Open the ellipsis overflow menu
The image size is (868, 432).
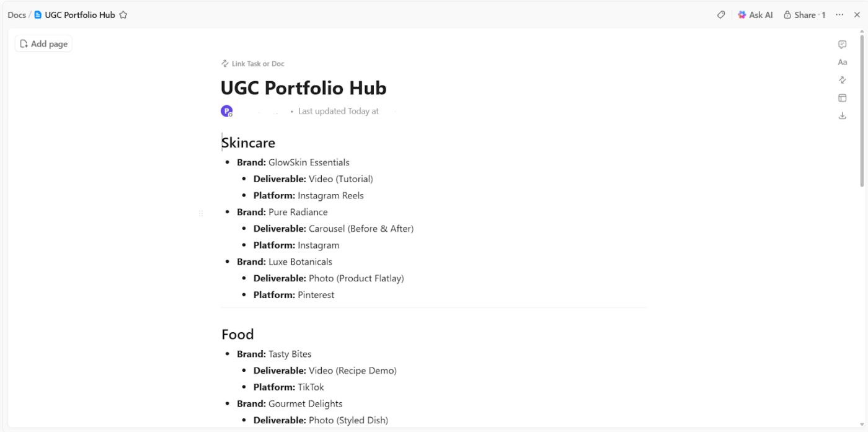839,14
